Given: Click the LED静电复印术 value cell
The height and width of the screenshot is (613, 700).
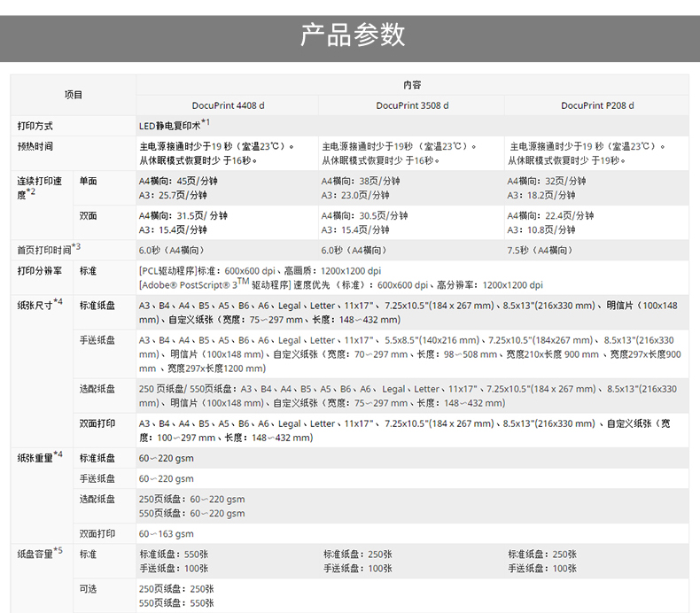Looking at the screenshot, I should point(173,126).
